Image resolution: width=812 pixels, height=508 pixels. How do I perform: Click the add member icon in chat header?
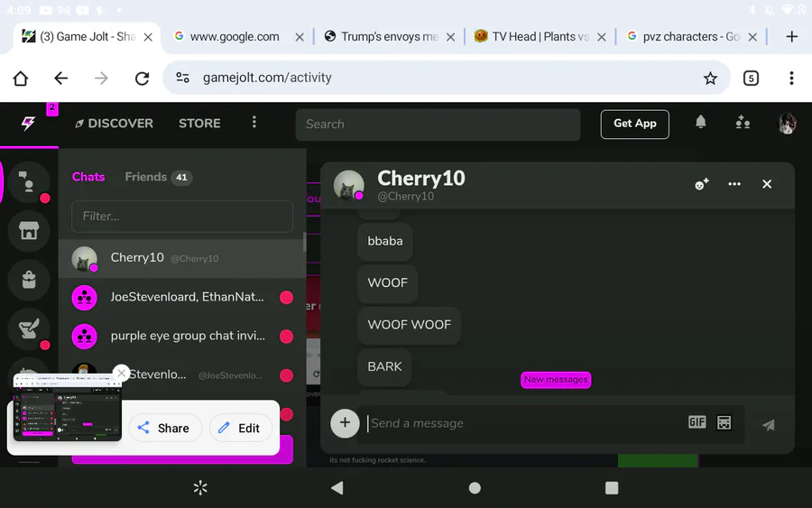point(702,184)
